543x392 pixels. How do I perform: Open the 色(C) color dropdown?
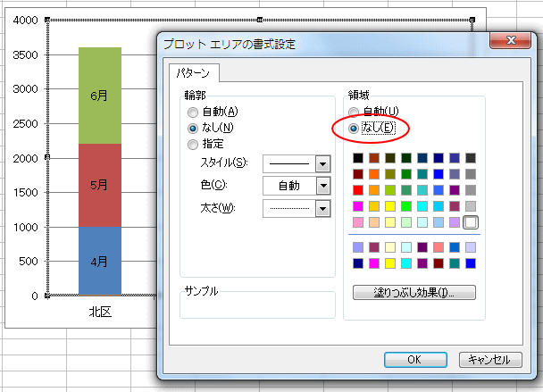(x=323, y=186)
